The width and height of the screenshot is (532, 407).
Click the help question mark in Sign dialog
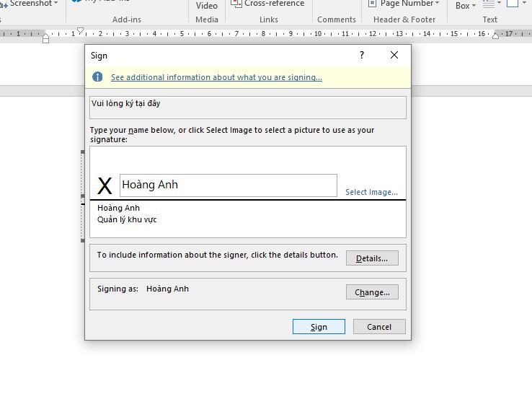click(362, 55)
